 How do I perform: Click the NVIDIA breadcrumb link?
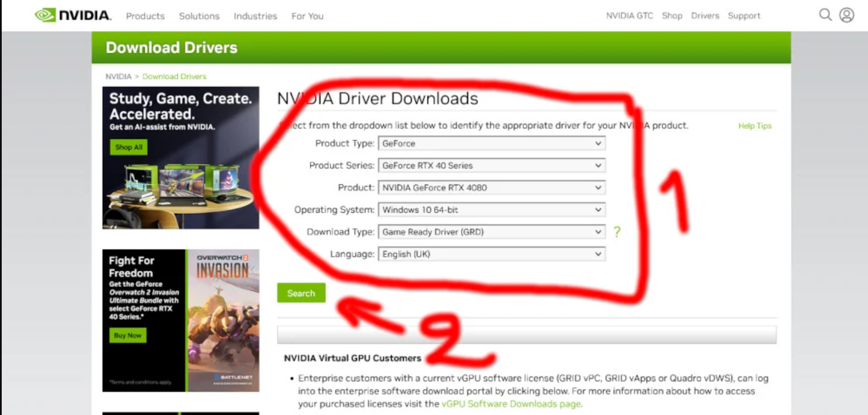118,77
